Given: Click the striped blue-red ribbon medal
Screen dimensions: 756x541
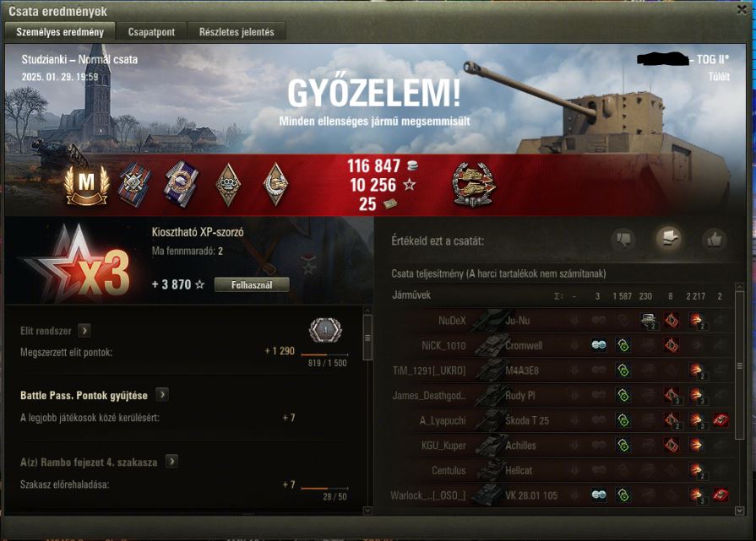Looking at the screenshot, I should click(x=135, y=185).
